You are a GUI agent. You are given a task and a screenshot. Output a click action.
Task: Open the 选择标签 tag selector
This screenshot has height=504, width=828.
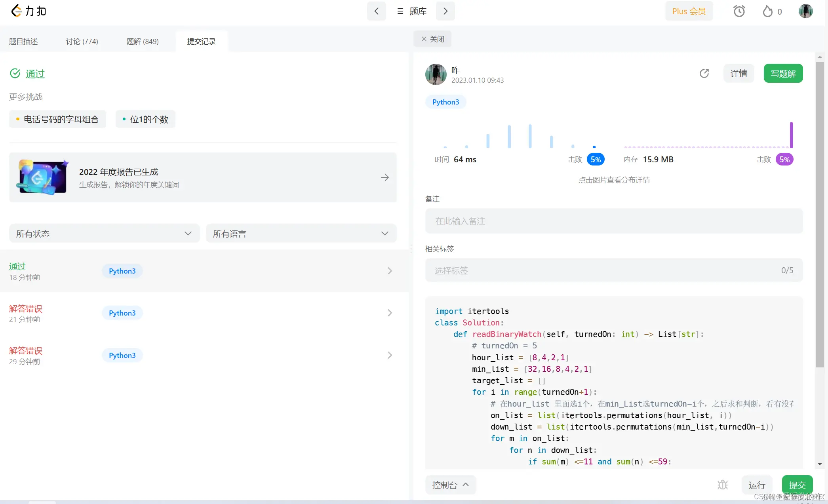[x=613, y=270]
